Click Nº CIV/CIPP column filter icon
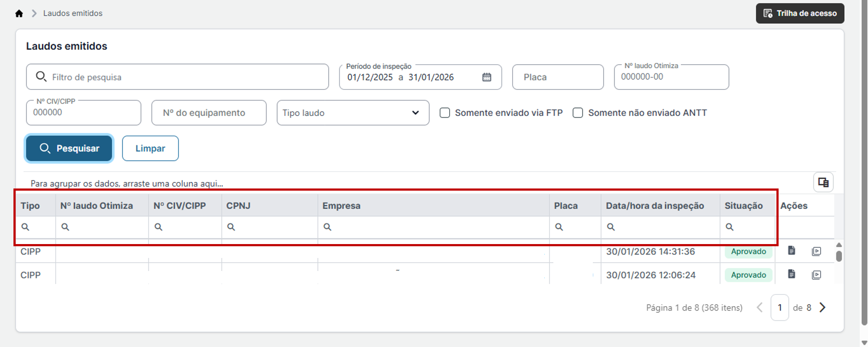The image size is (868, 347). 158,227
